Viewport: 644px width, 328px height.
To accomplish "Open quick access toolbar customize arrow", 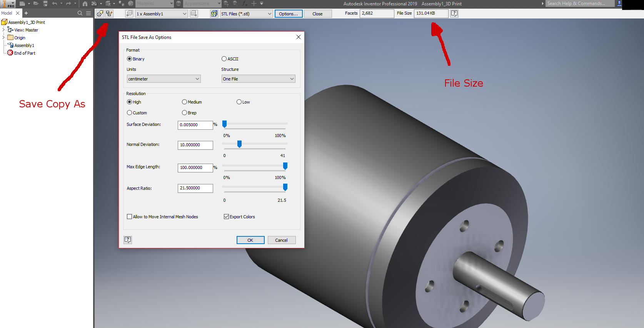I will [x=262, y=3].
